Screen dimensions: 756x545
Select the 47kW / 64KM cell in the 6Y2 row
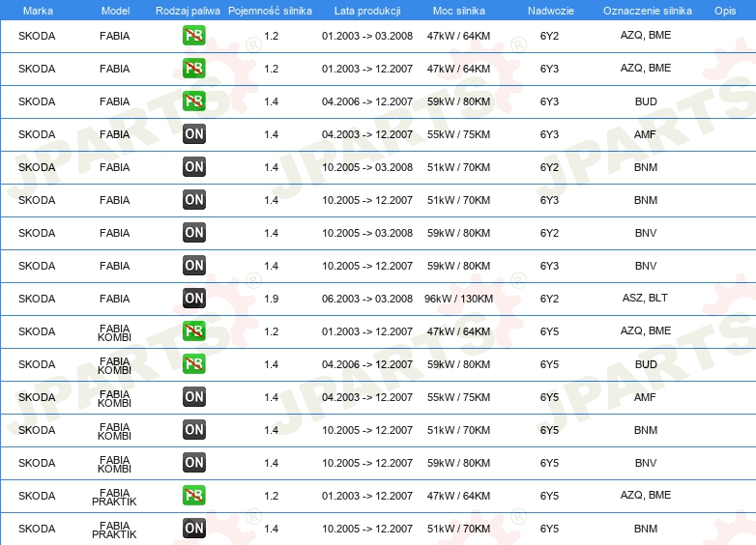(458, 36)
